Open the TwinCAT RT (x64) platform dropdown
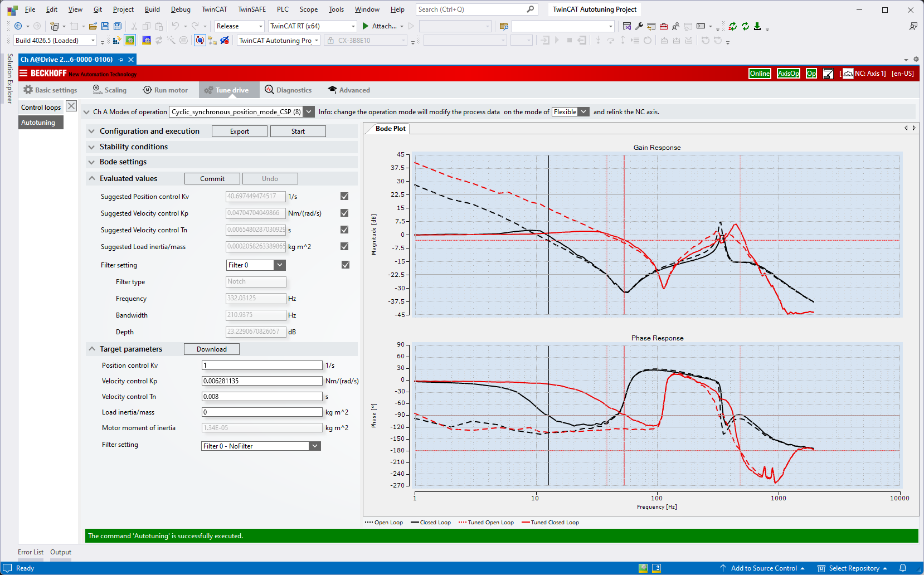The height and width of the screenshot is (575, 924). tap(313, 26)
